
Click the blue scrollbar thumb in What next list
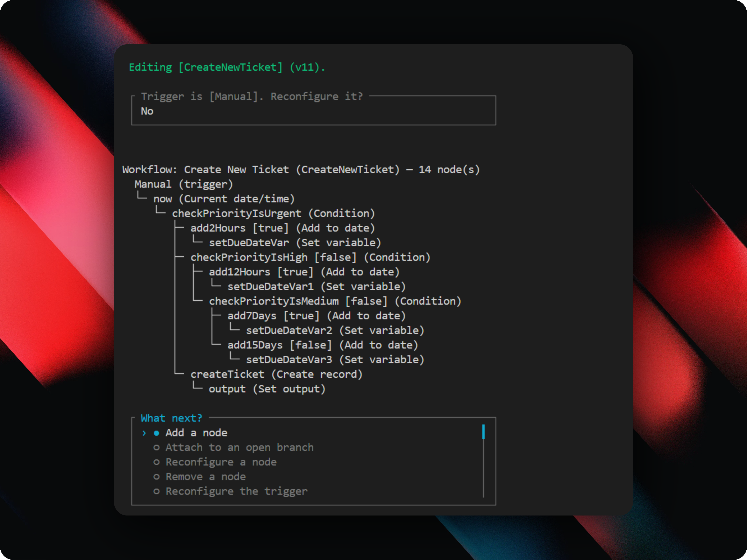tap(483, 432)
